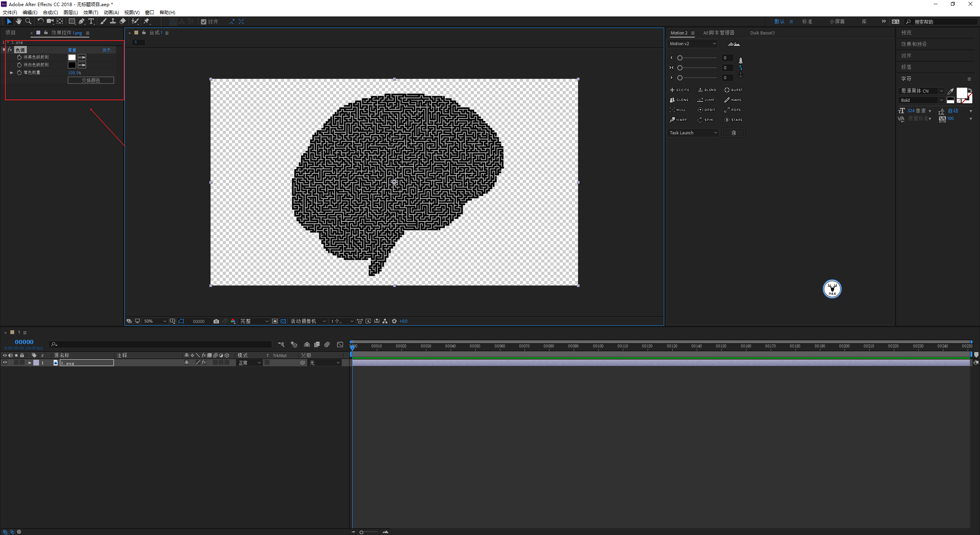This screenshot has height=535, width=980.
Task: Take a snapshot with the camera icon
Action: point(216,321)
